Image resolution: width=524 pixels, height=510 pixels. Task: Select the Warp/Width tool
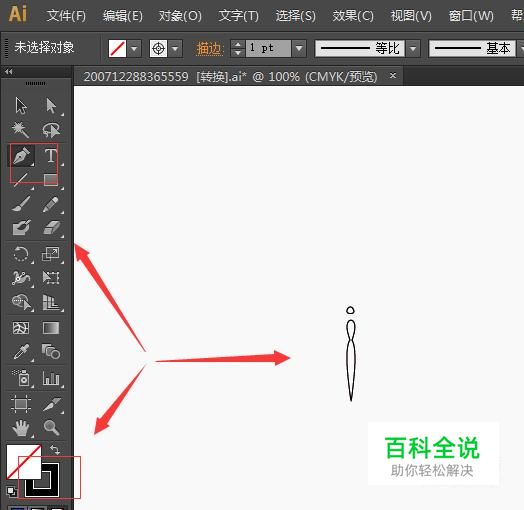pos(21,278)
